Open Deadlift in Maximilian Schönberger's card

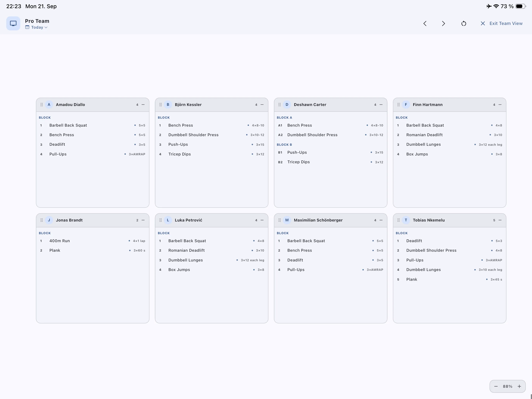(x=330, y=260)
